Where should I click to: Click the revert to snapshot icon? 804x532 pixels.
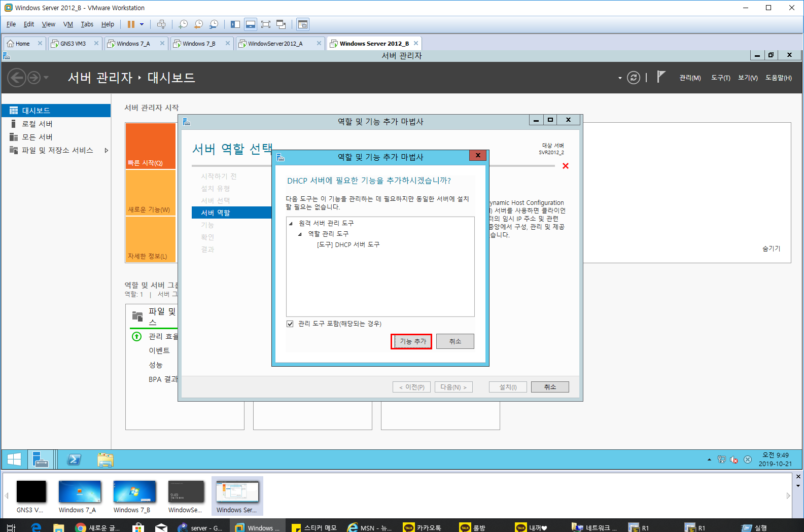(198, 24)
